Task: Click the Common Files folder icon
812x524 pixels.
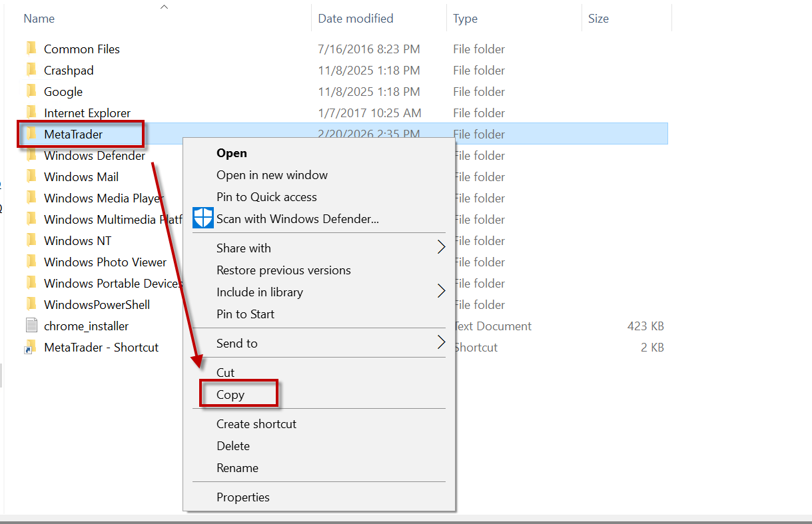Action: 31,49
